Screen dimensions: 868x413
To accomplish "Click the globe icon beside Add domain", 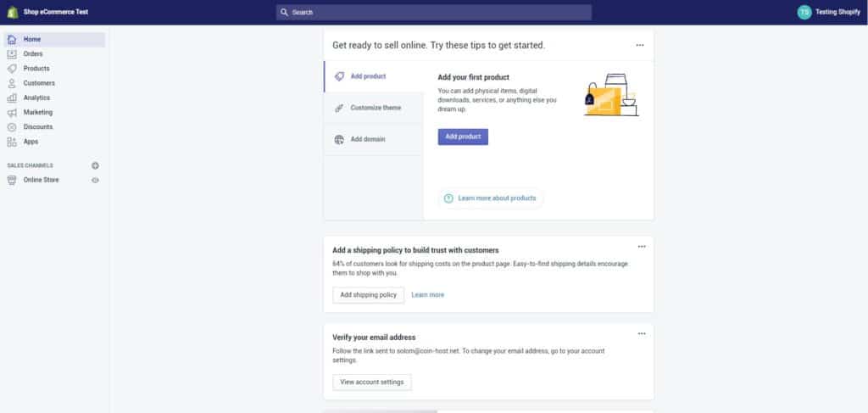I will (339, 140).
